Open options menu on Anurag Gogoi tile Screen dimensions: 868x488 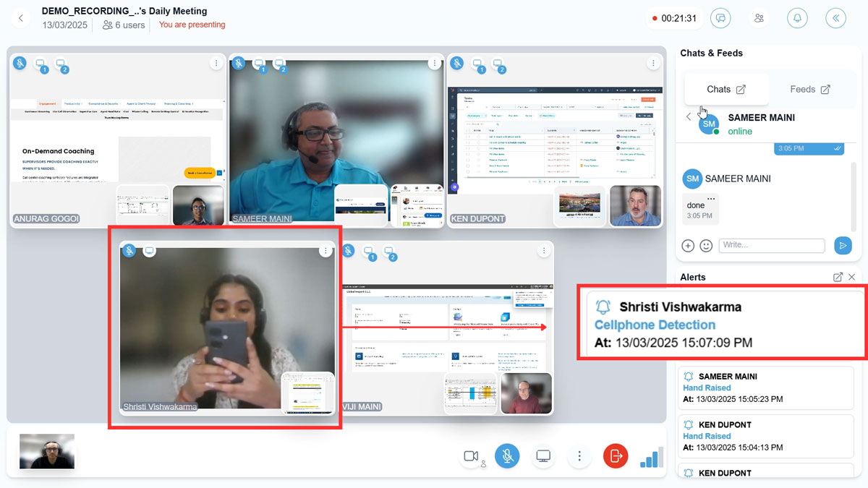click(x=216, y=64)
